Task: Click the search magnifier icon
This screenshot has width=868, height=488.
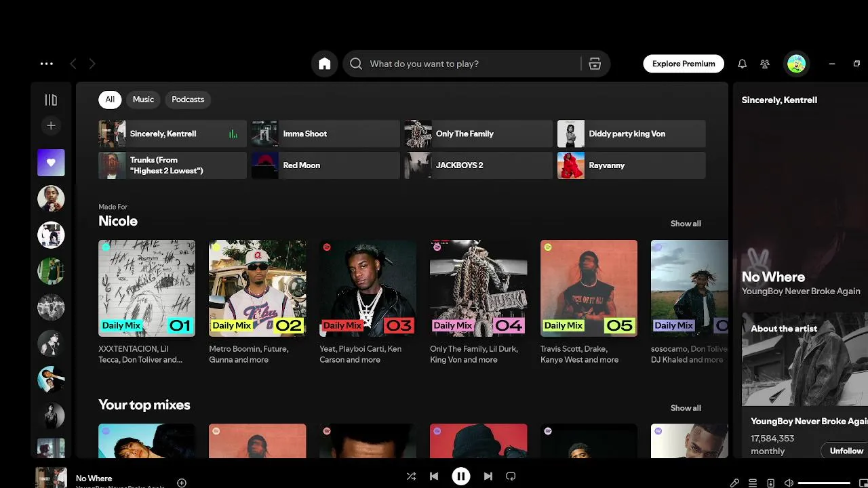Action: [356, 64]
